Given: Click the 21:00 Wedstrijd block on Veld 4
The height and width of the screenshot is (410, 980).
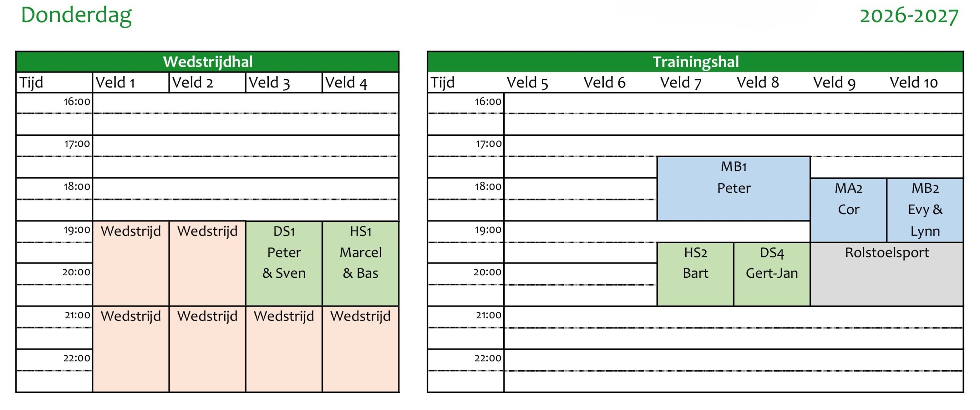Looking at the screenshot, I should 360,349.
